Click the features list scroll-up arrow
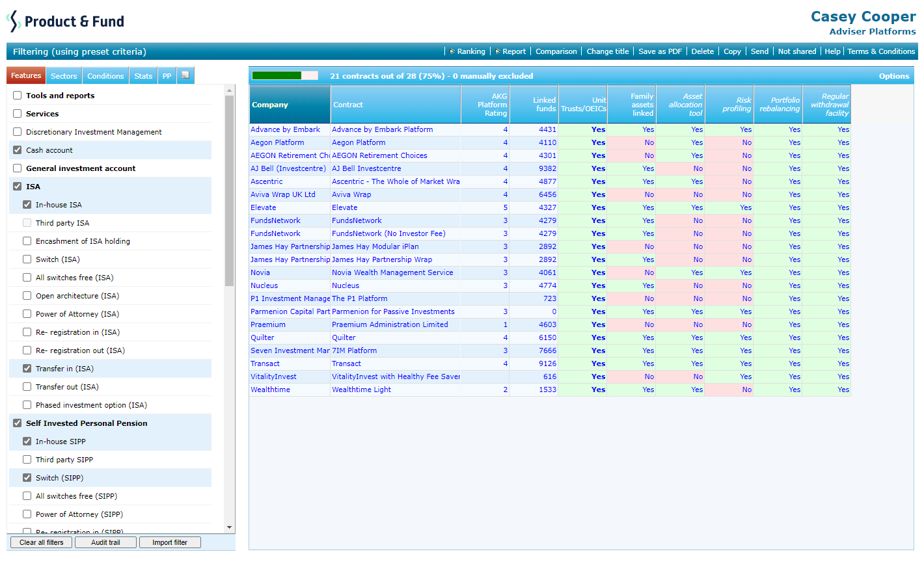The image size is (924, 567). 229,90
